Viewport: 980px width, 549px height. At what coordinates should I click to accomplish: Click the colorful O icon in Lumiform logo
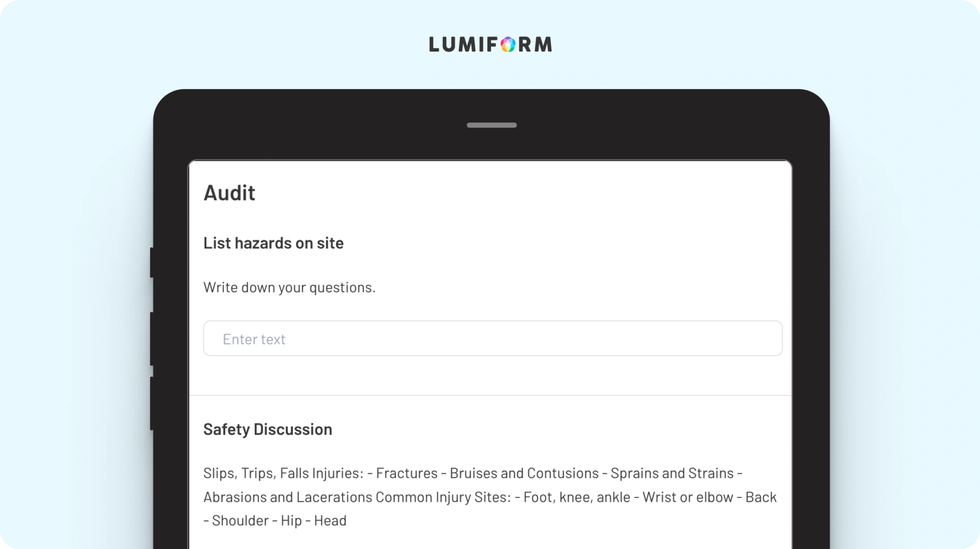click(508, 44)
